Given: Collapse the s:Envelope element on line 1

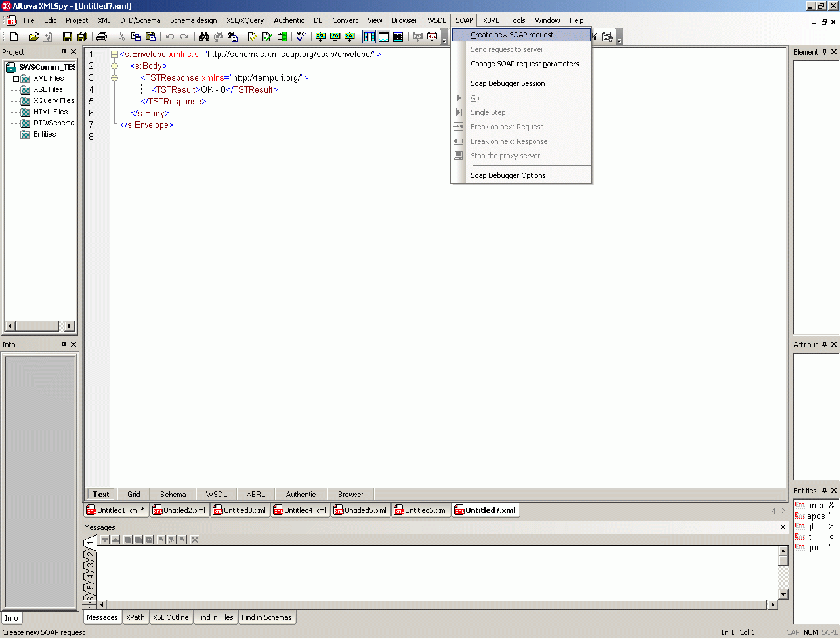Looking at the screenshot, I should [114, 55].
